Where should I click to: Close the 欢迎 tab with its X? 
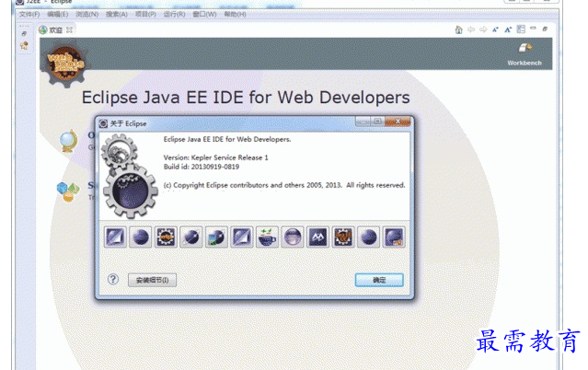[x=69, y=30]
